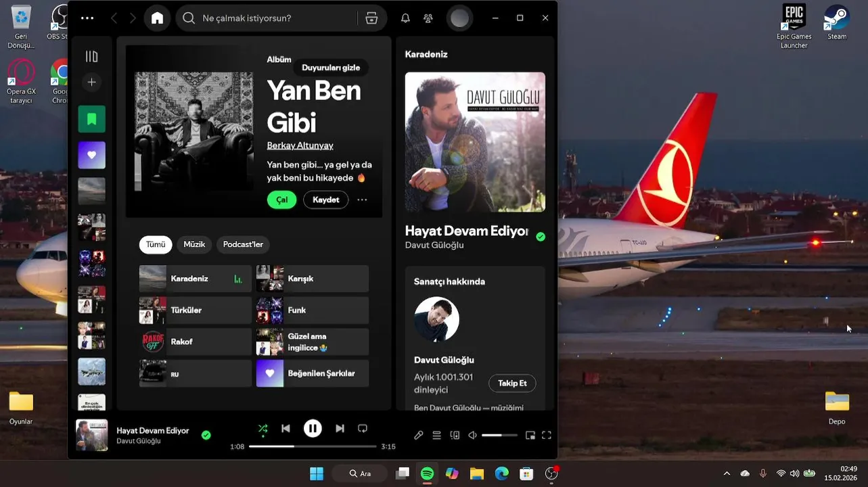Go back with the left arrow
The height and width of the screenshot is (487, 868).
coord(114,18)
